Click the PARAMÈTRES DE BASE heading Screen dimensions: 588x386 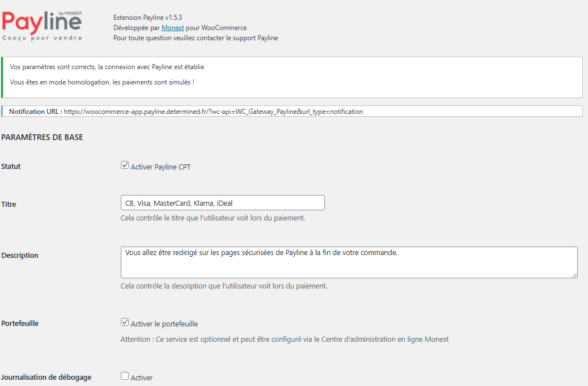42,138
